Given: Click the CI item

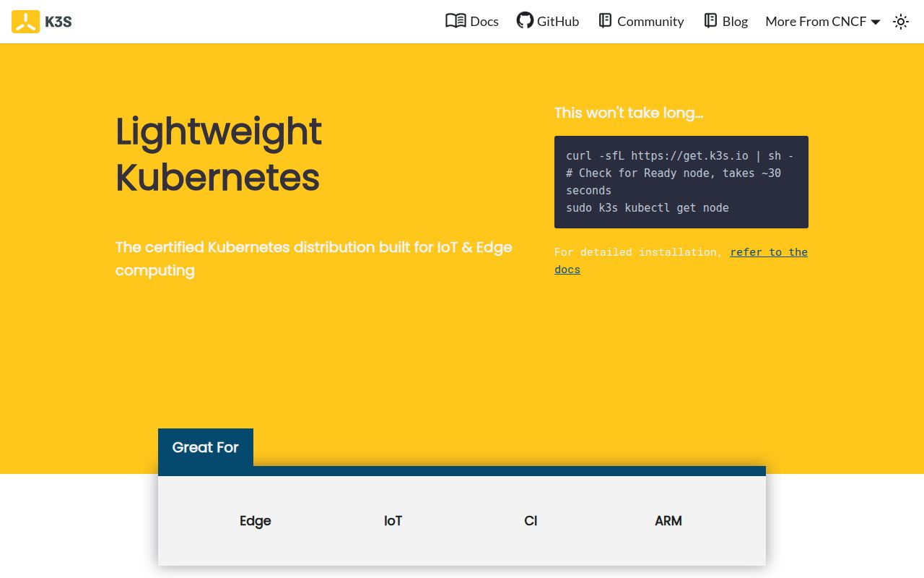Looking at the screenshot, I should point(531,521).
